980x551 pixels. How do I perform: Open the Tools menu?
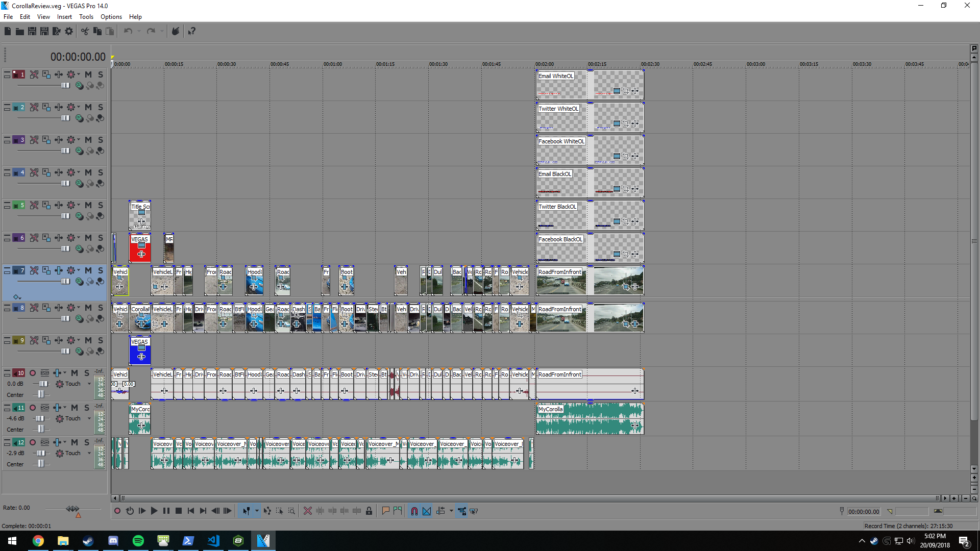86,17
